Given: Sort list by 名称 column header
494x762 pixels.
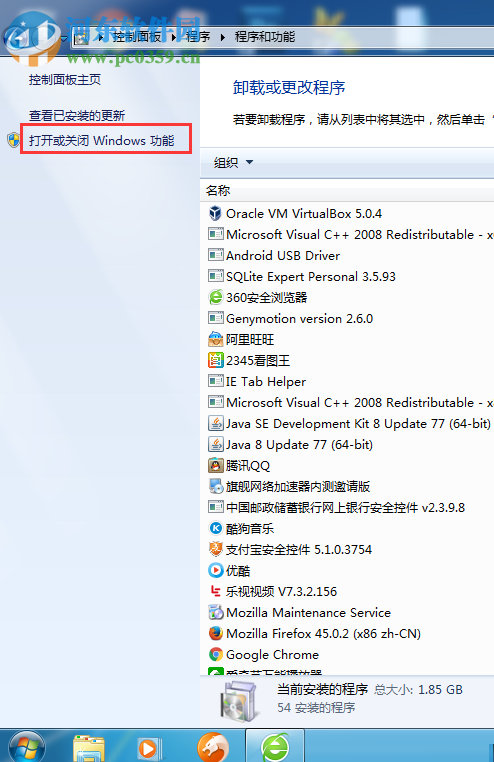Looking at the screenshot, I should (x=218, y=190).
